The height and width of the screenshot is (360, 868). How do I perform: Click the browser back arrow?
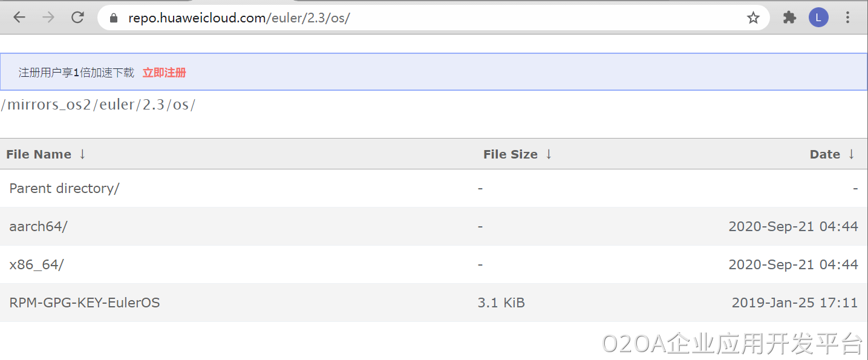click(x=19, y=18)
